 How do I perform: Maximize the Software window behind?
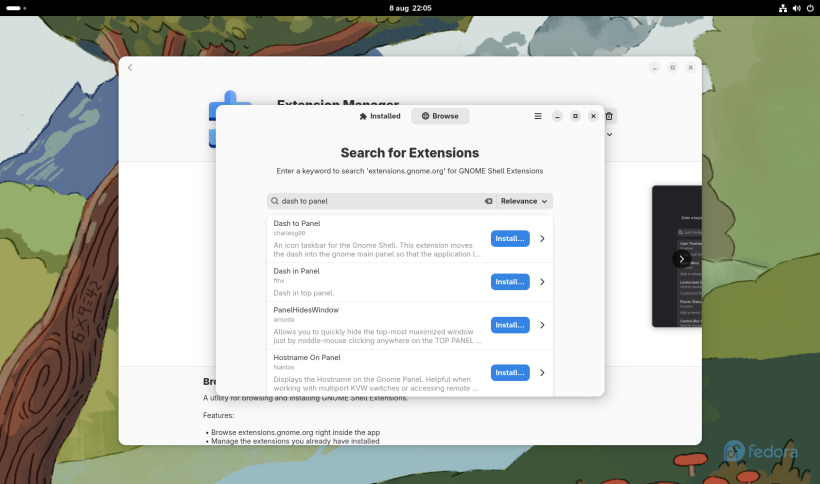coord(673,67)
